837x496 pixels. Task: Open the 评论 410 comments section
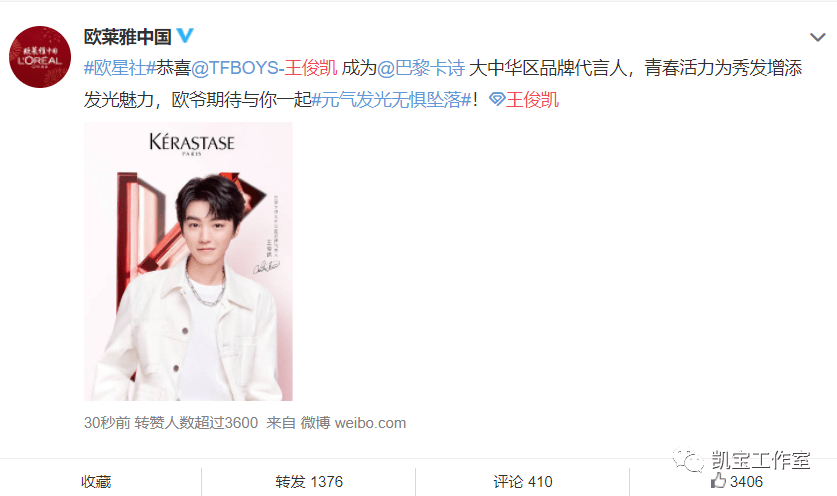coord(523,482)
